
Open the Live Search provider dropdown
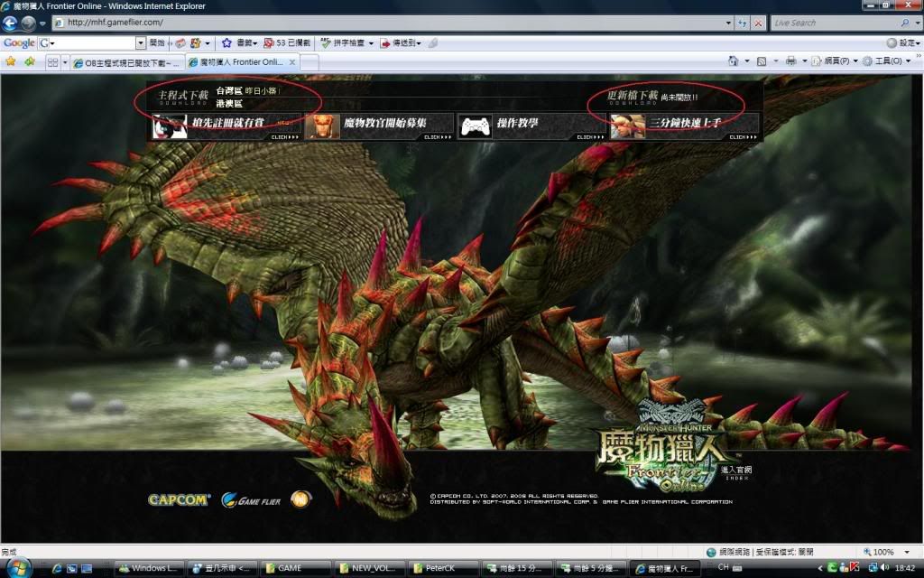pyautogui.click(x=918, y=23)
